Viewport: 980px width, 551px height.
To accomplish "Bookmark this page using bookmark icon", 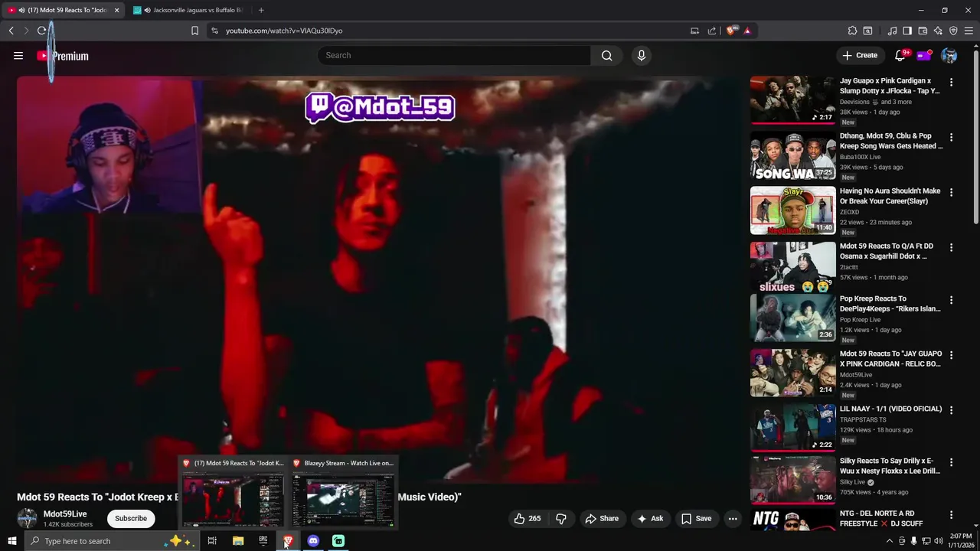I will [194, 31].
